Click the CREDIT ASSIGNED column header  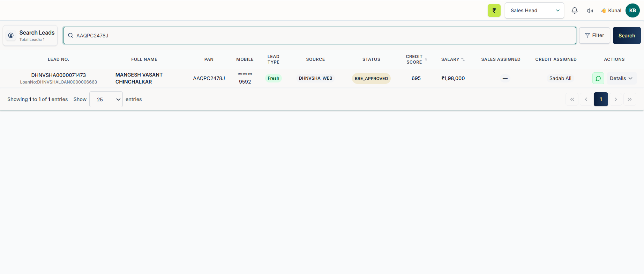pyautogui.click(x=556, y=59)
